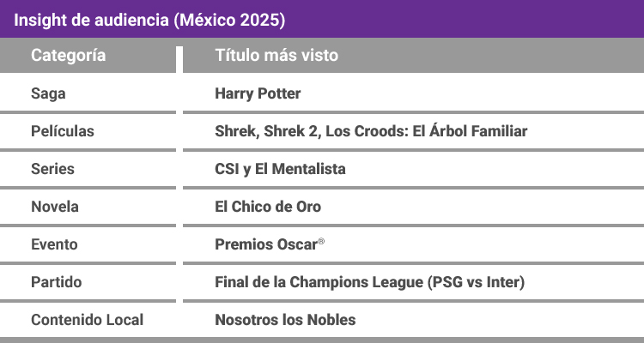Click the 'Harry Potter' title cell
This screenshot has width=644, height=343.
click(x=258, y=93)
